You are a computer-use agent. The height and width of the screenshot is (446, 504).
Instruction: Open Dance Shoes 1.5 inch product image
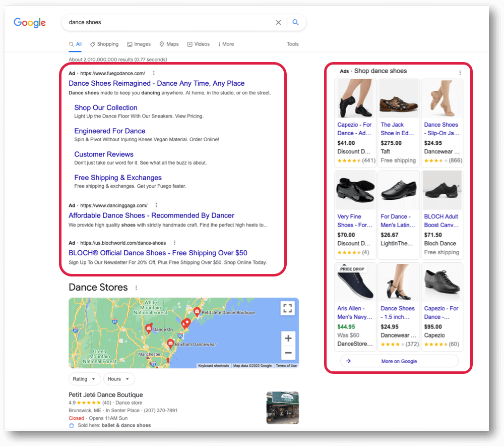point(399,282)
